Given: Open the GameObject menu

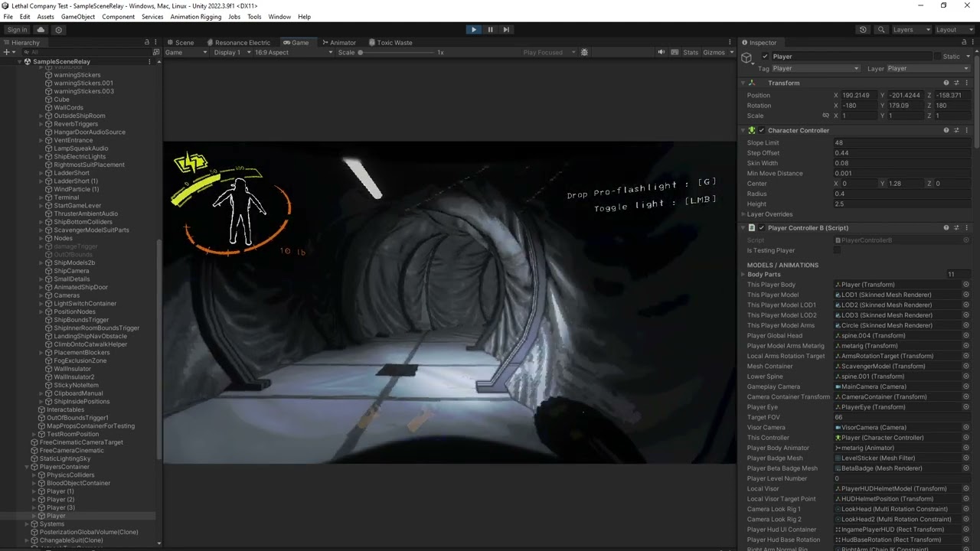Looking at the screenshot, I should pyautogui.click(x=78, y=17).
